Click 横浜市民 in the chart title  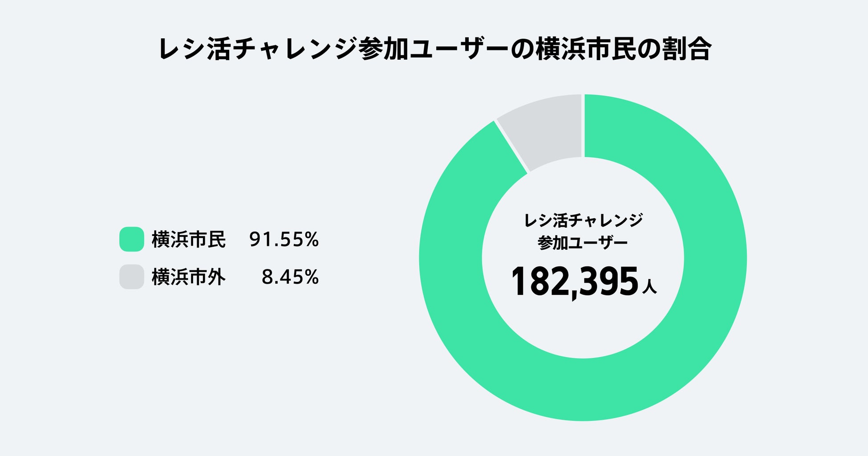[x=585, y=49]
